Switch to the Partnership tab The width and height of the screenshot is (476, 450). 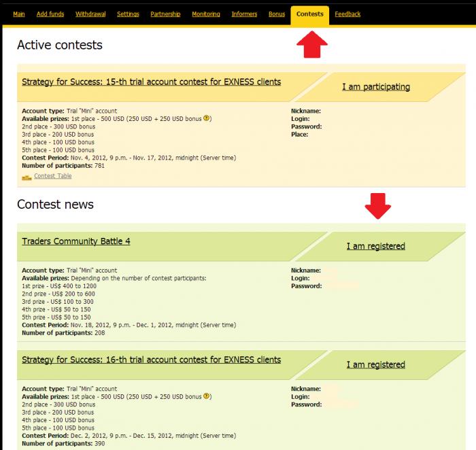tap(165, 14)
